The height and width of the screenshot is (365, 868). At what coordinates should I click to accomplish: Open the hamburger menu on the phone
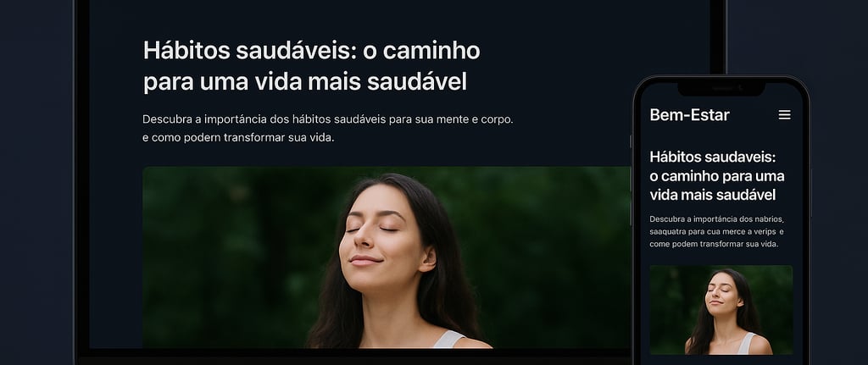[x=784, y=115]
